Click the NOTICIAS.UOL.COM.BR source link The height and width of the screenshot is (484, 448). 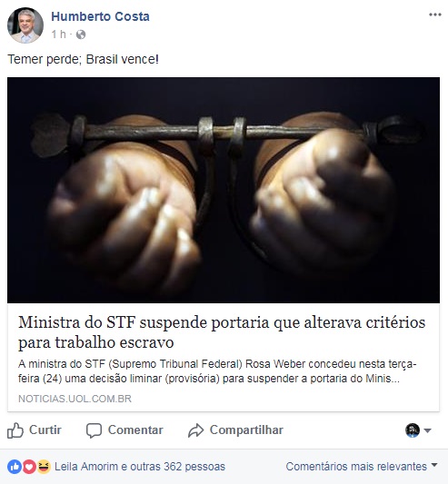tap(75, 399)
